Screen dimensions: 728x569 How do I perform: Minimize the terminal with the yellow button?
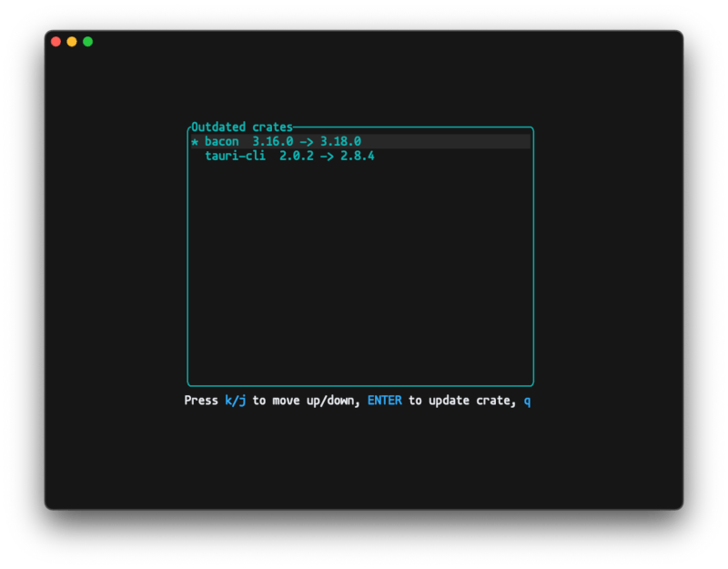(72, 42)
